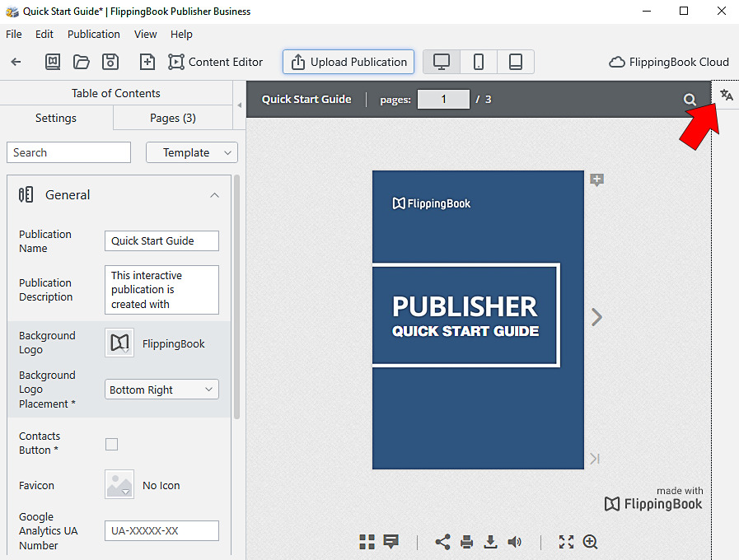Click the back arrow in toolbar
739x560 pixels.
click(x=16, y=62)
